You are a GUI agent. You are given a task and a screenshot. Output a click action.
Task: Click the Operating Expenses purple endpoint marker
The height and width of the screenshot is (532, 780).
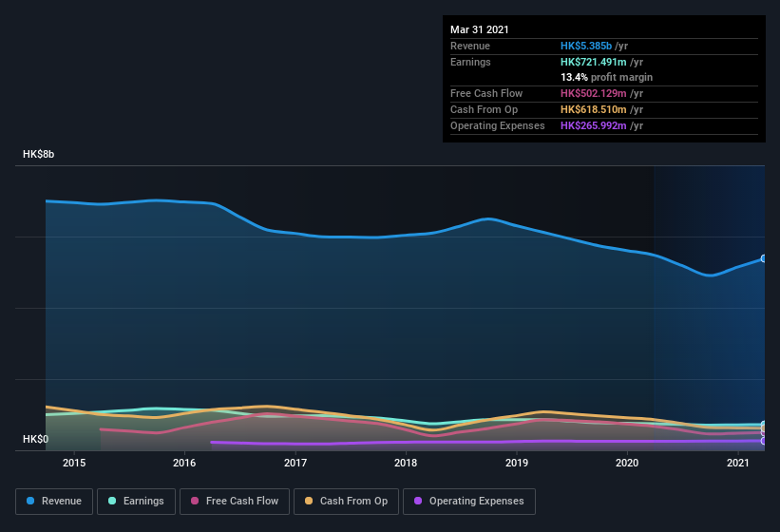pyautogui.click(x=764, y=441)
